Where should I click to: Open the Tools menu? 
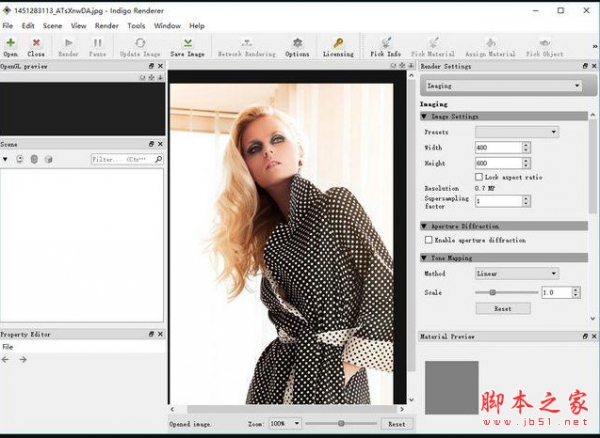click(x=136, y=26)
